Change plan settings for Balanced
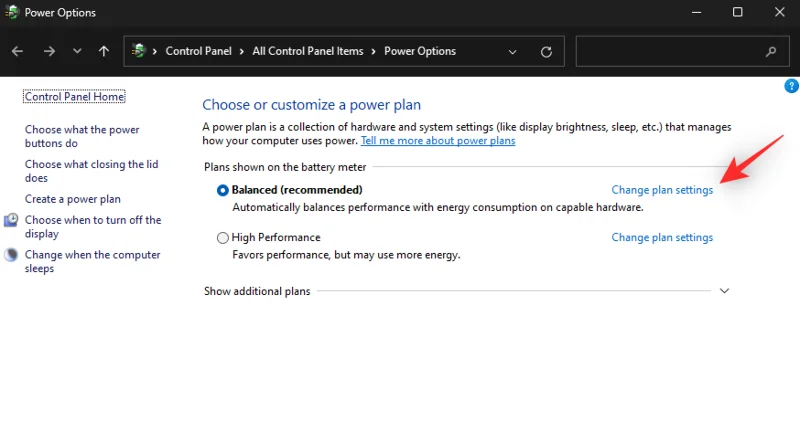Image resolution: width=800 pixels, height=421 pixels. [662, 190]
